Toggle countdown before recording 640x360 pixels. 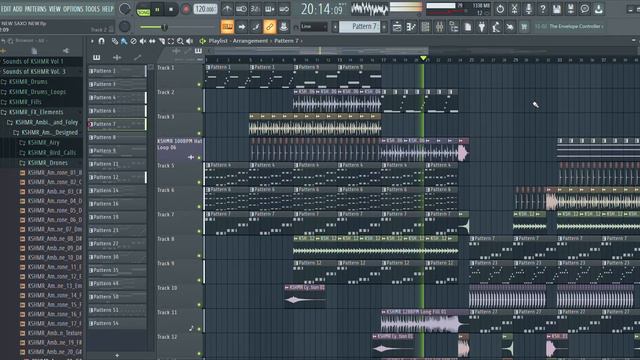tap(255, 9)
